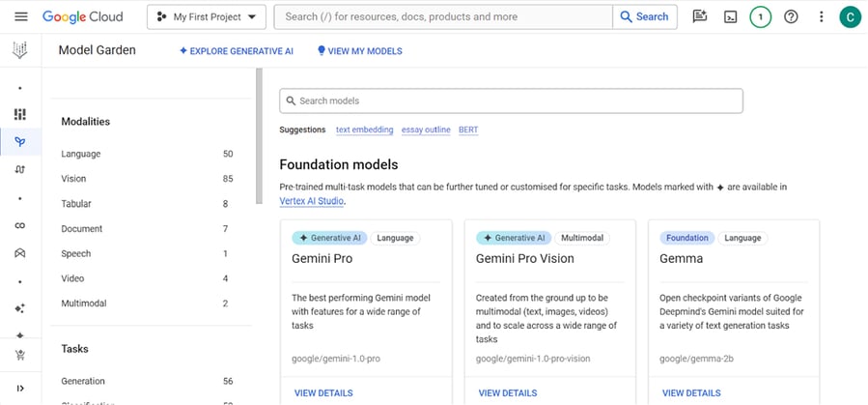Click the account avatar with letter C
The image size is (868, 405).
click(850, 16)
